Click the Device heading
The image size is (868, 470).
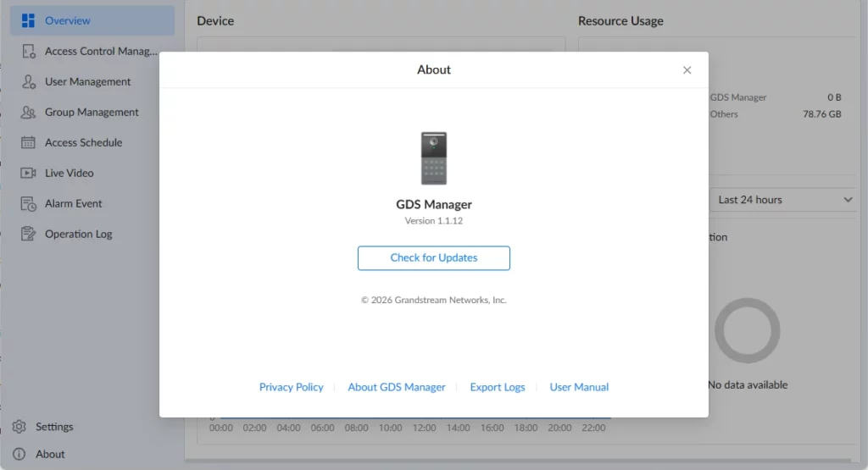(x=215, y=21)
